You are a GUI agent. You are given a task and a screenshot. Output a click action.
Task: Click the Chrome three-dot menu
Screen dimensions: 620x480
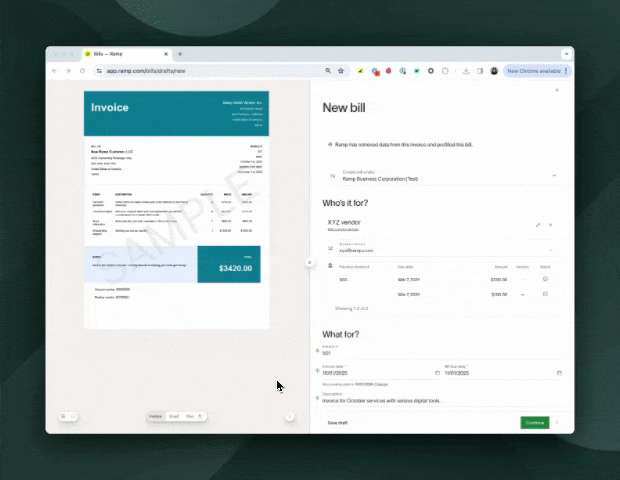pyautogui.click(x=566, y=71)
